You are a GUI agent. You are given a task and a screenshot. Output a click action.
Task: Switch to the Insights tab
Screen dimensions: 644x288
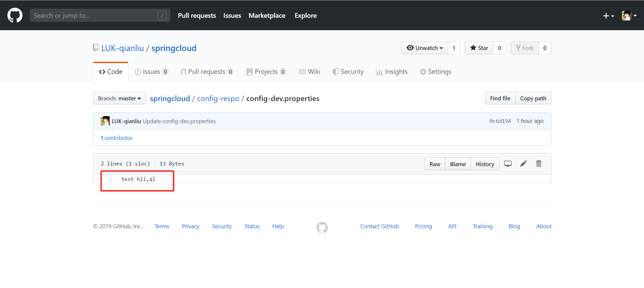[392, 71]
